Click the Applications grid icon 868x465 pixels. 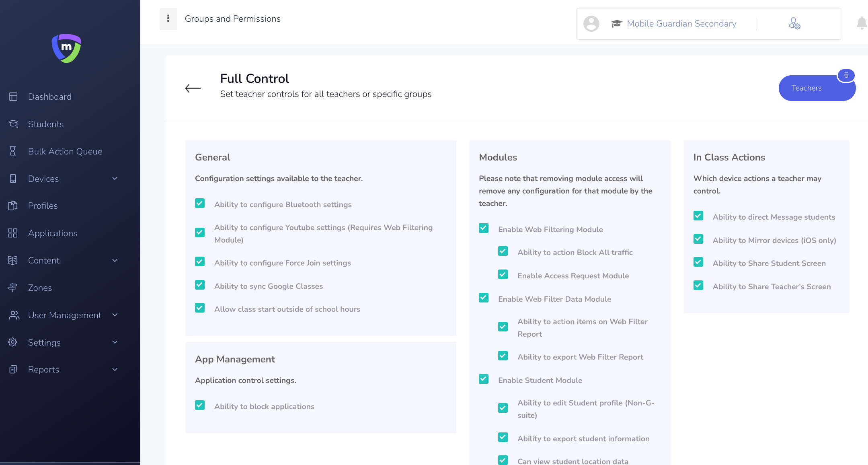13,233
